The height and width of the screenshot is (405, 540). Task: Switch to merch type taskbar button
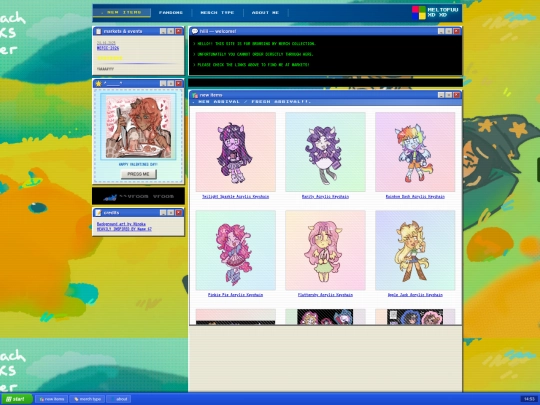(87, 399)
